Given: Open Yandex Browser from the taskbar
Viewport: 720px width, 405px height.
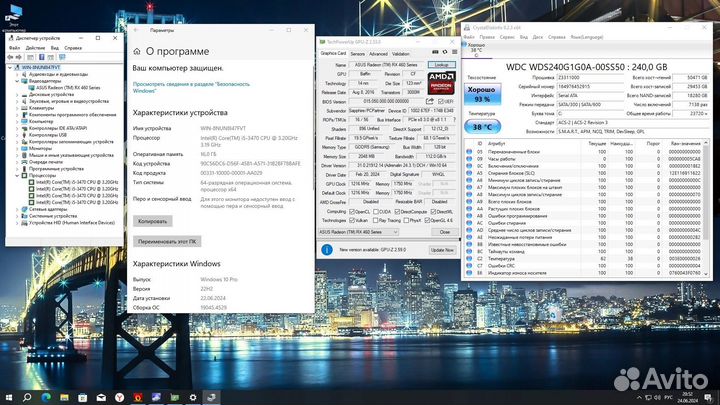Looking at the screenshot, I should [119, 397].
